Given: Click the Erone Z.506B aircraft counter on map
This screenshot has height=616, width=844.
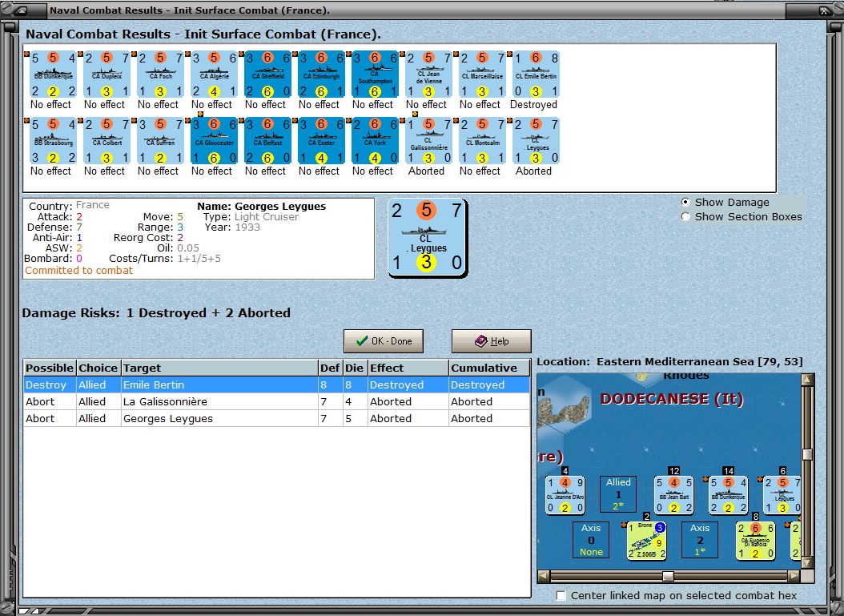Looking at the screenshot, I should point(648,540).
